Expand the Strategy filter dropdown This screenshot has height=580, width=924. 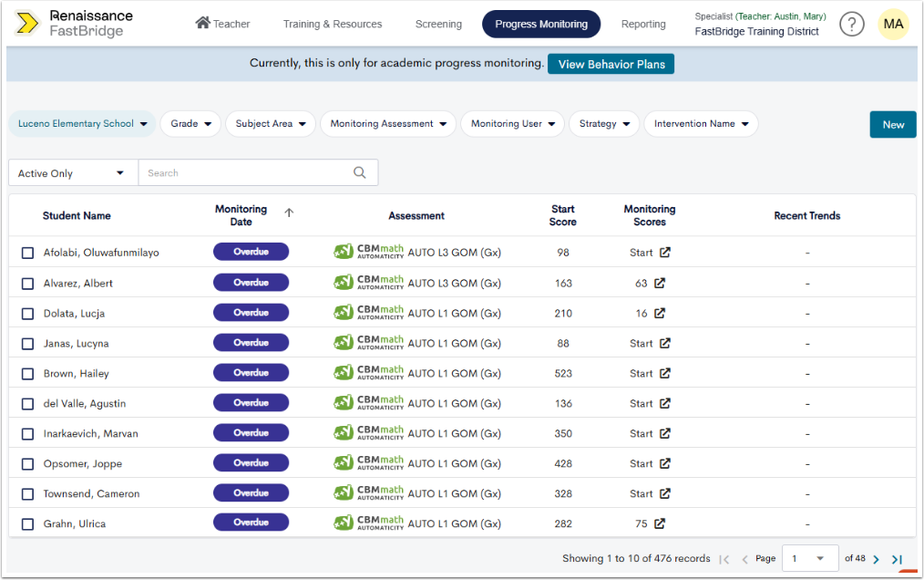pos(604,124)
